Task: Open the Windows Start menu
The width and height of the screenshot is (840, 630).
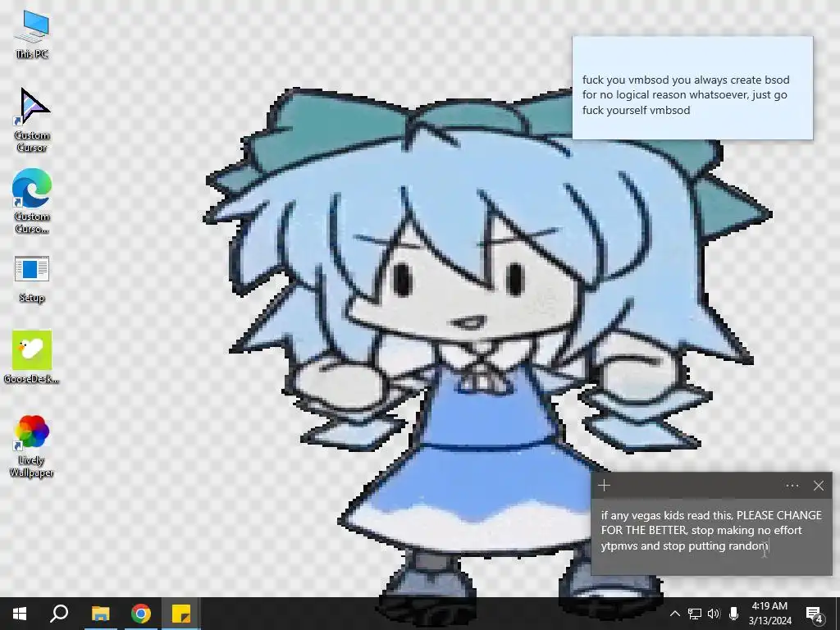Action: click(x=20, y=614)
